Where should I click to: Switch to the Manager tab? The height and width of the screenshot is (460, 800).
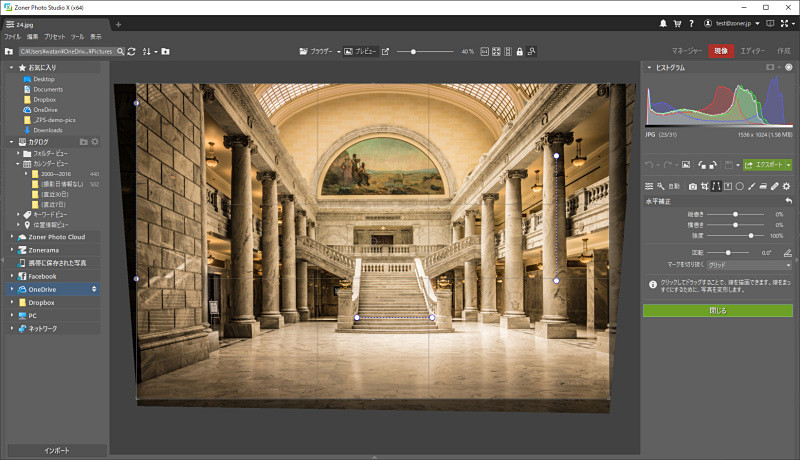687,51
